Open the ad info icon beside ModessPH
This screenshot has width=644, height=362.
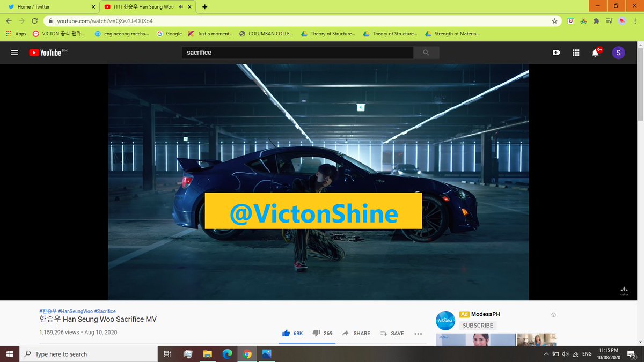(553, 315)
